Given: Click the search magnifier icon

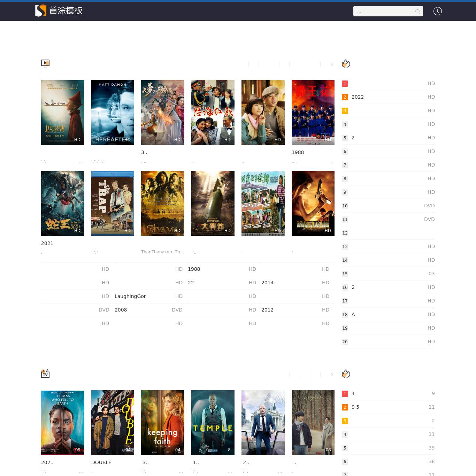Looking at the screenshot, I should [x=417, y=12].
